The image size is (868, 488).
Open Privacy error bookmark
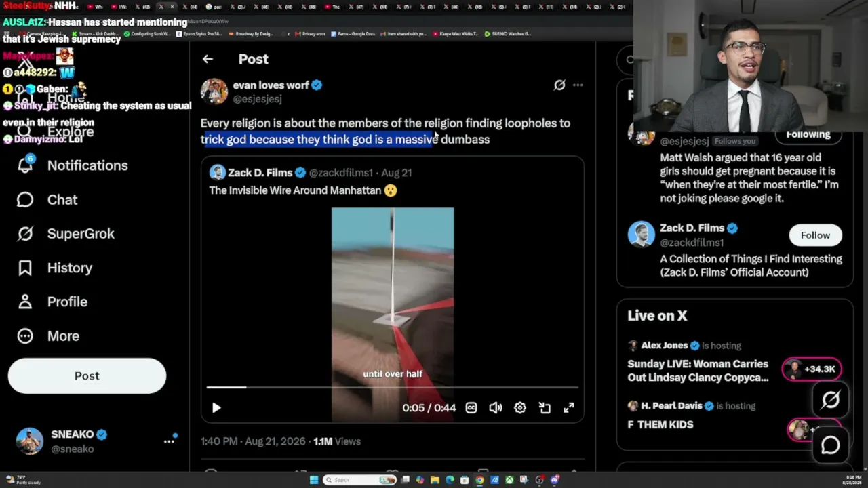coord(310,33)
